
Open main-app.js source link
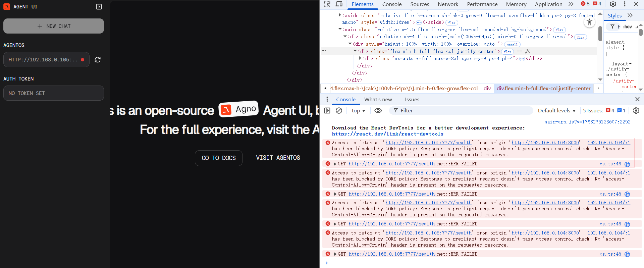(x=587, y=122)
